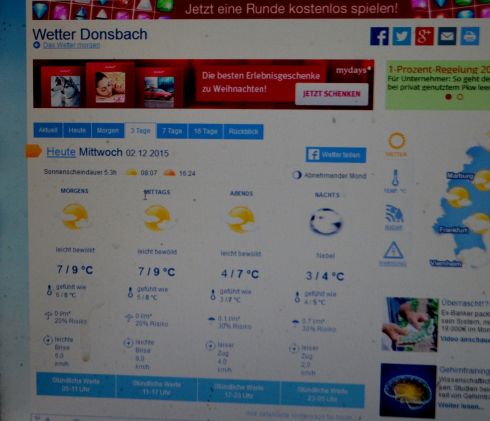
Task: Click the game banner Jetzt eine Runde kostenlos spielen
Action: (x=261, y=9)
